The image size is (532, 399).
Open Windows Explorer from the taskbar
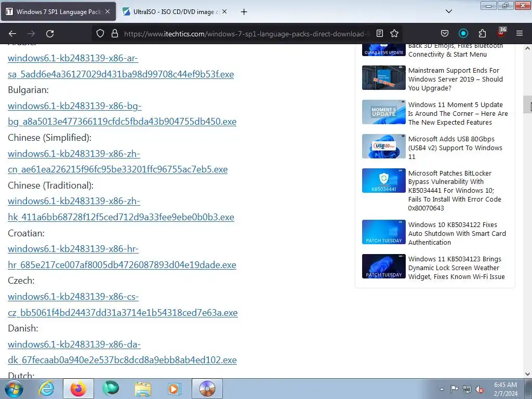coord(143,389)
